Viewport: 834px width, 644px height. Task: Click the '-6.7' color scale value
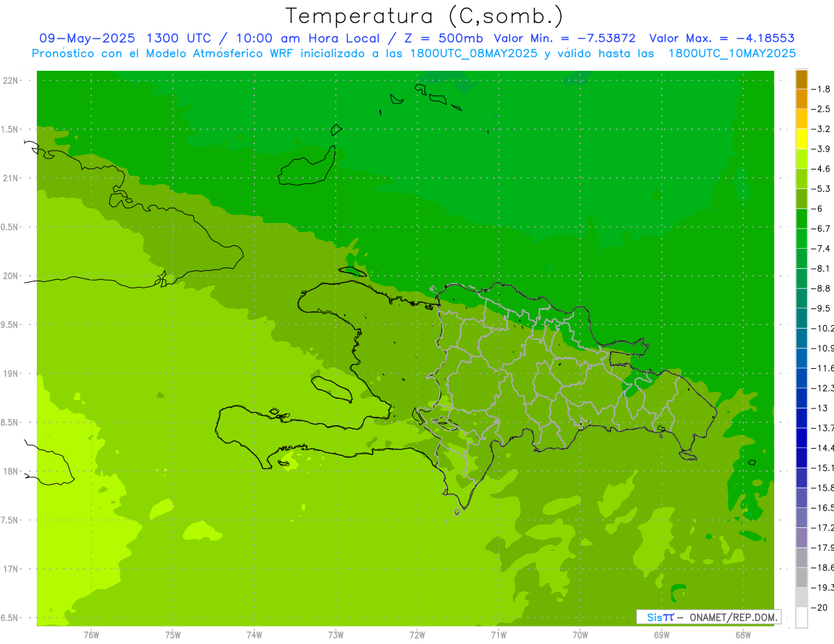click(x=821, y=229)
